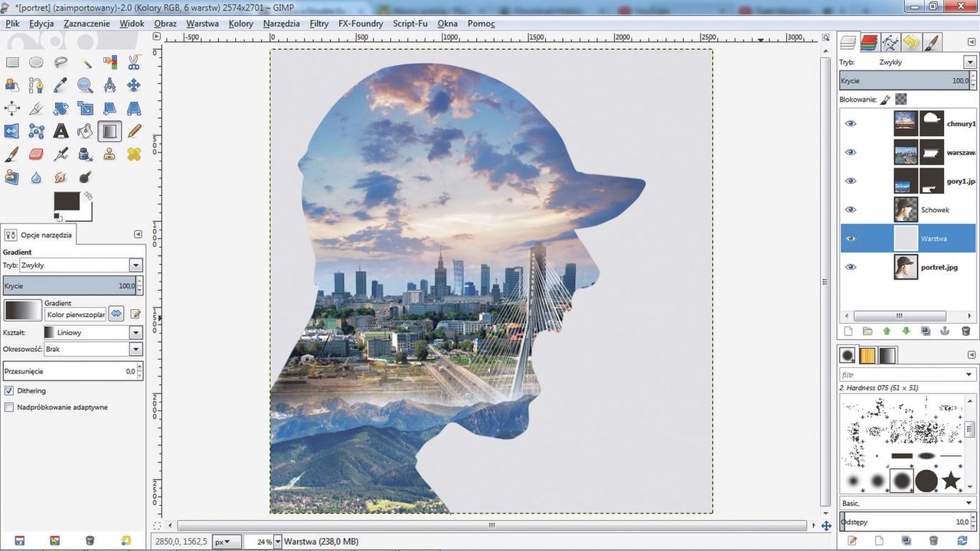
Task: Select the Dodge/Burn tool
Action: (x=85, y=178)
